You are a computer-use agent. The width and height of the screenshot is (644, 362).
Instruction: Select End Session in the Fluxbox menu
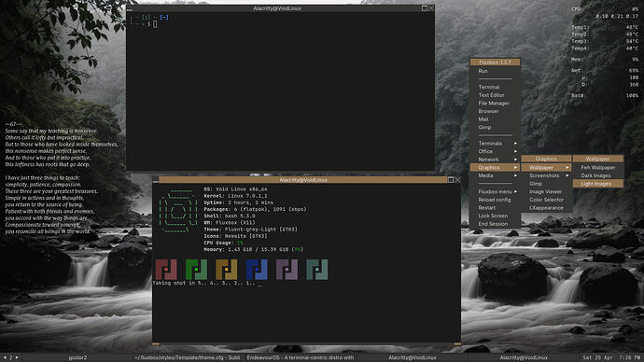coord(495,224)
